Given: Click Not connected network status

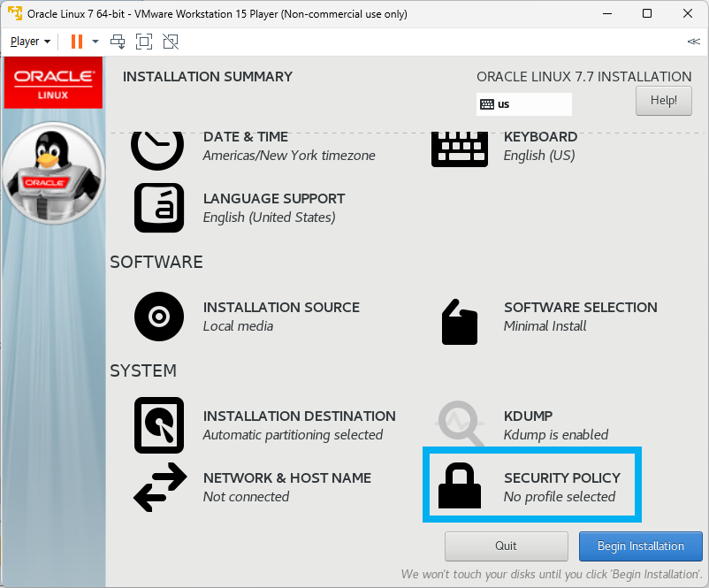Looking at the screenshot, I should pyautogui.click(x=247, y=497).
